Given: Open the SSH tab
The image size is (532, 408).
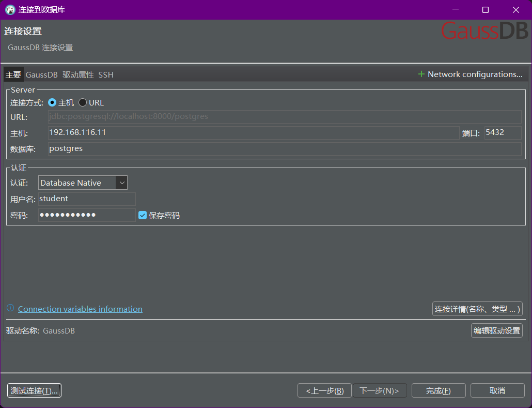Looking at the screenshot, I should tap(106, 75).
